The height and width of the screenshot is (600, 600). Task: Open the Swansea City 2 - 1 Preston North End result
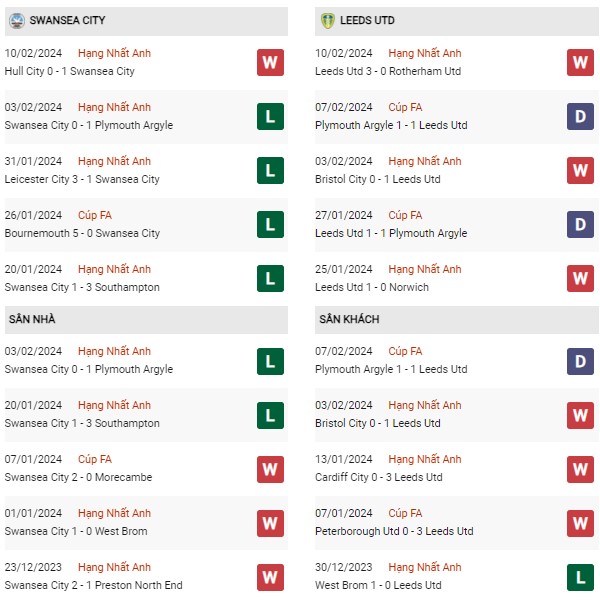94,585
